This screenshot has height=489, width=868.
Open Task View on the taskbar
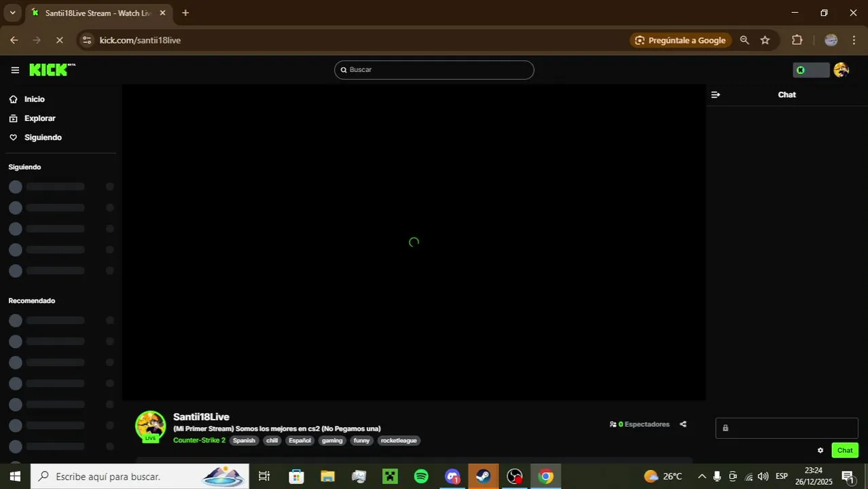pyautogui.click(x=264, y=476)
